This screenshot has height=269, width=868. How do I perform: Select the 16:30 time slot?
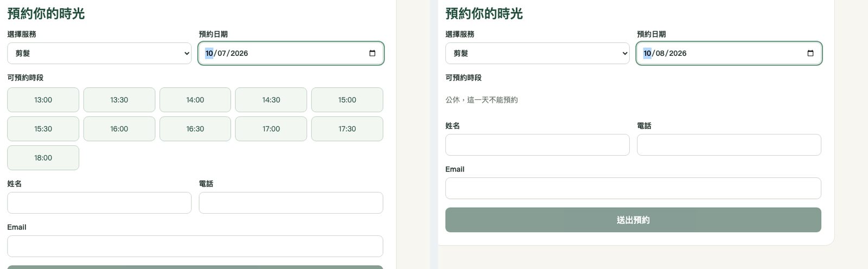195,129
